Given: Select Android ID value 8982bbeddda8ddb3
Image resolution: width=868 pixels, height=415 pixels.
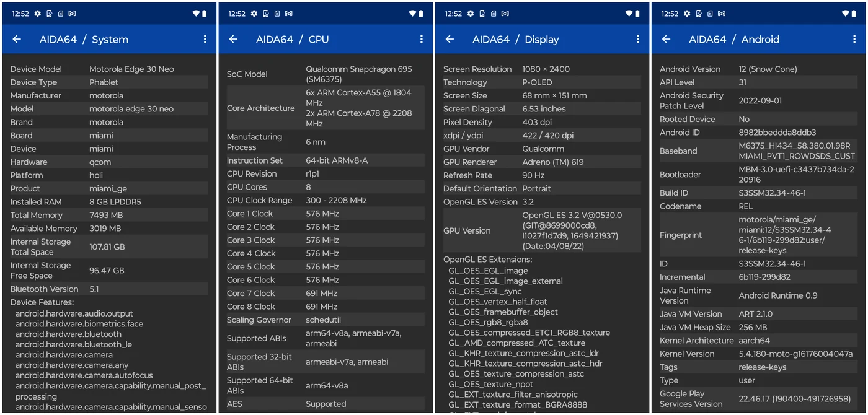Looking at the screenshot, I should coord(777,133).
